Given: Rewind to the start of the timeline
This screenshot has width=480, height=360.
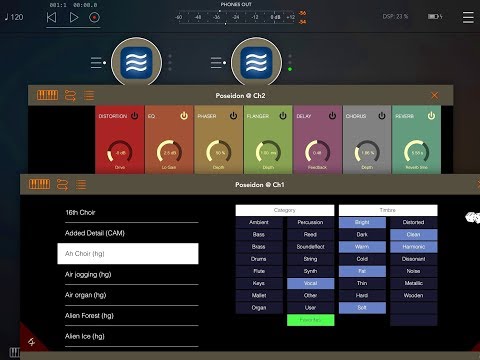Looking at the screenshot, I should 51,17.
